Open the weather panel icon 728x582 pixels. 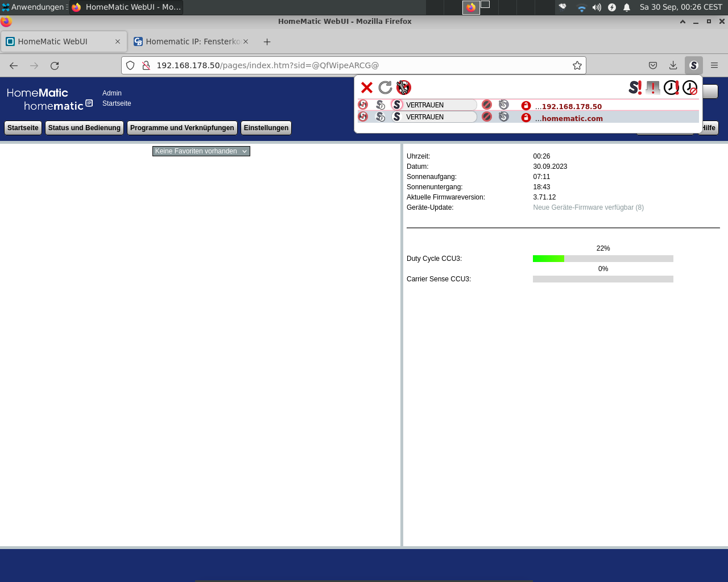562,7
